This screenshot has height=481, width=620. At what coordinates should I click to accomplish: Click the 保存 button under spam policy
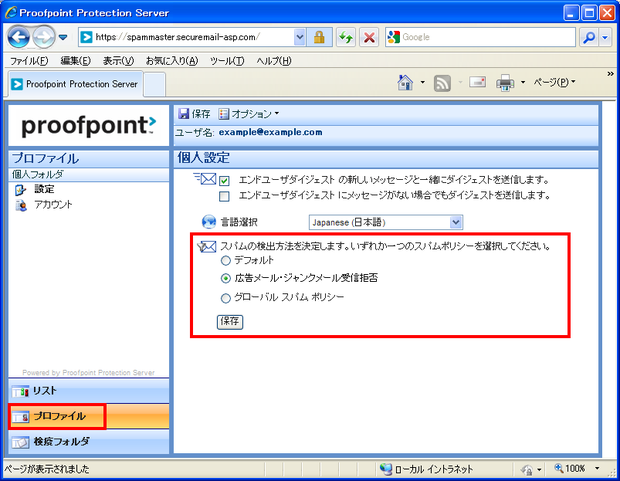coord(230,322)
